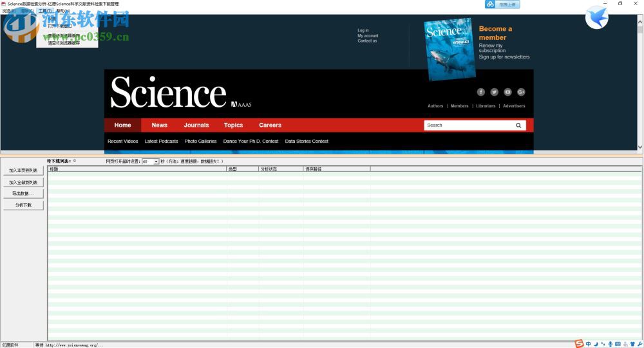Screen dimensions: 644x348
Task: Click the blue cloud upload button in title bar
Action: 502,4
